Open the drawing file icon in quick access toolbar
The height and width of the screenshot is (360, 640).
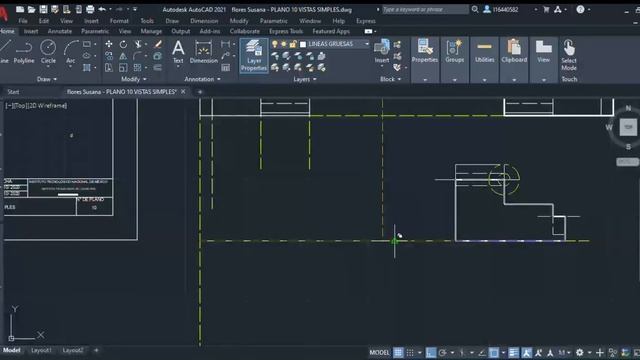[31, 9]
